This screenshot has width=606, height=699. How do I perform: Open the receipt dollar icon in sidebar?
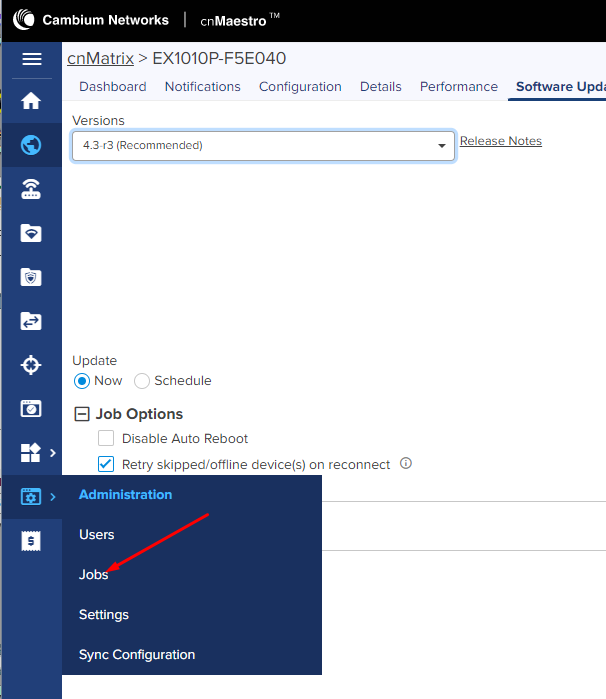(31, 541)
